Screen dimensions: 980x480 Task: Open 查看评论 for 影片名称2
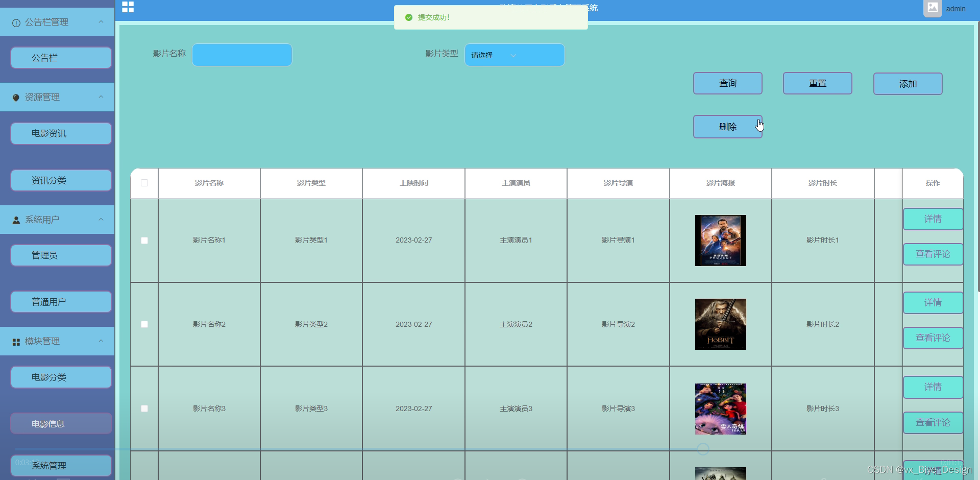[933, 338]
